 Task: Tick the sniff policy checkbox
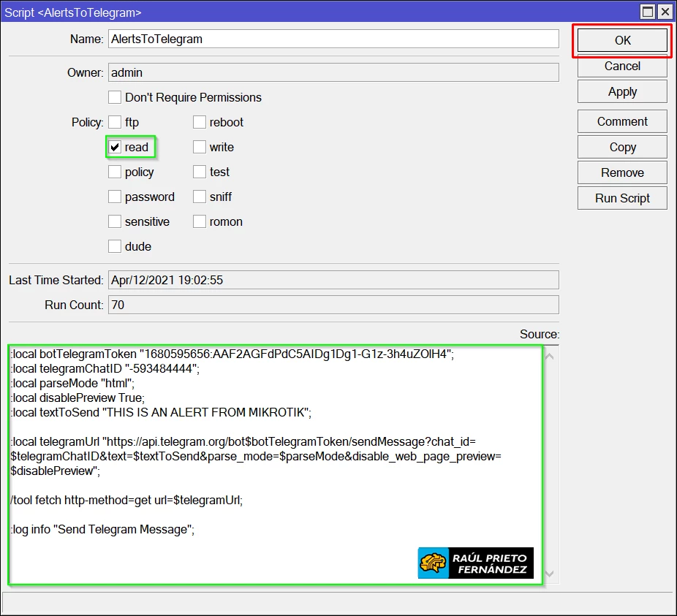pos(200,197)
